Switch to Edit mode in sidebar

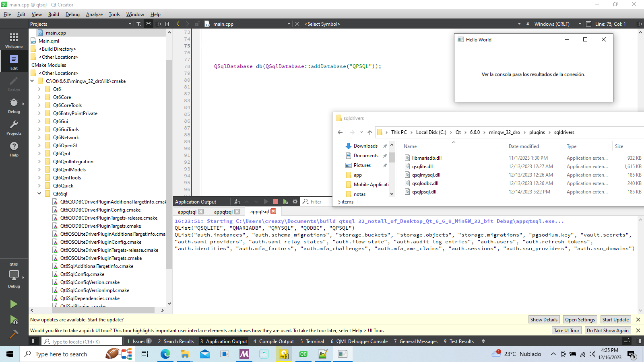coord(14,62)
